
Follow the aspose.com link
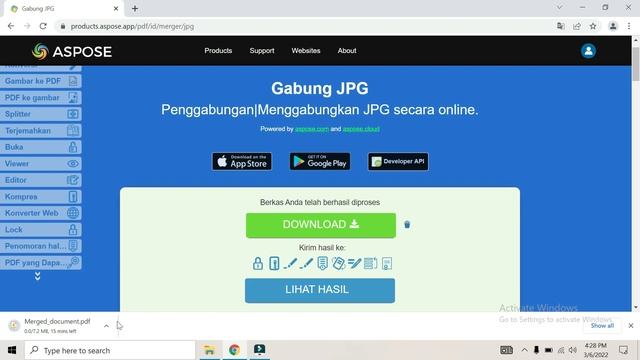312,129
